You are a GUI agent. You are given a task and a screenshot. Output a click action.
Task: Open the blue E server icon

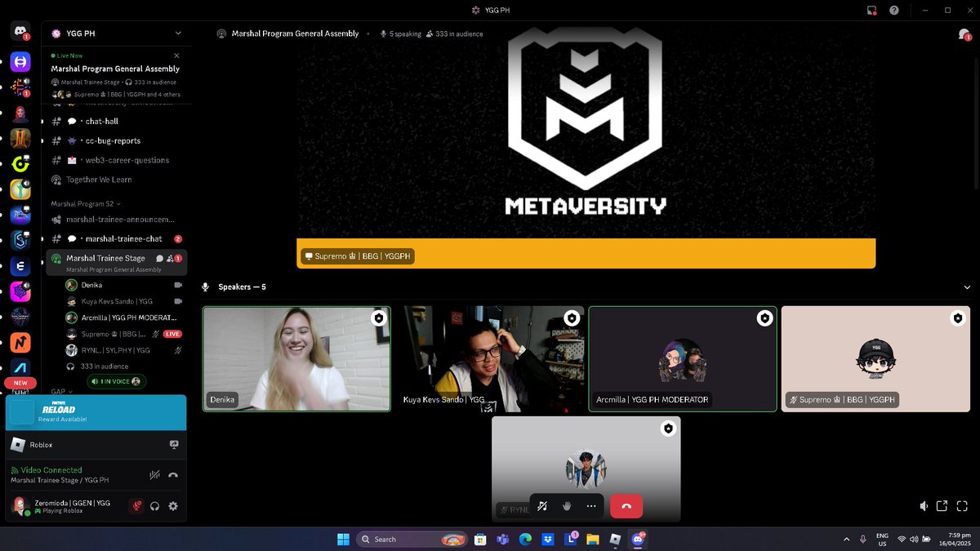point(20,267)
